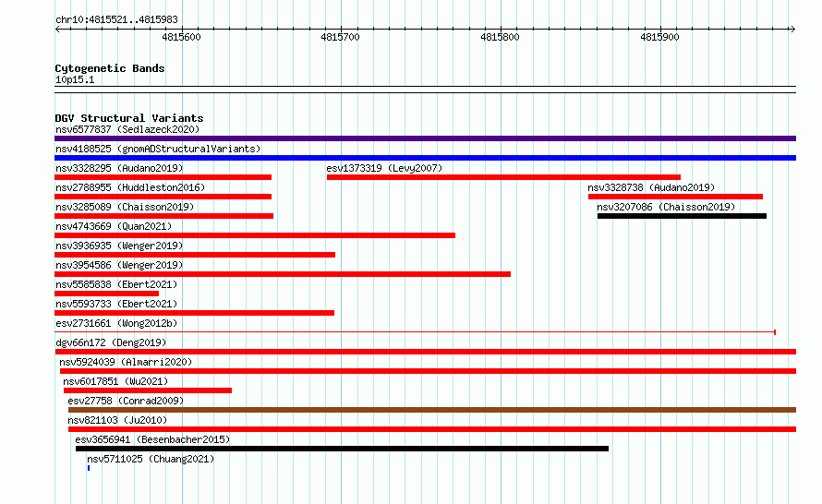Select the blue nsv4188525 variant bar
The width and height of the screenshot is (822, 504).
coord(425,158)
